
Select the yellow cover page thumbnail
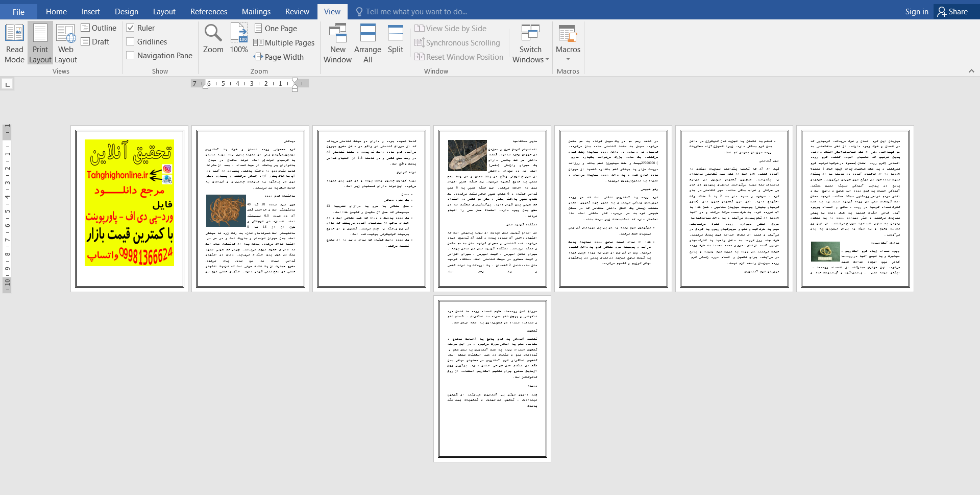pos(129,208)
